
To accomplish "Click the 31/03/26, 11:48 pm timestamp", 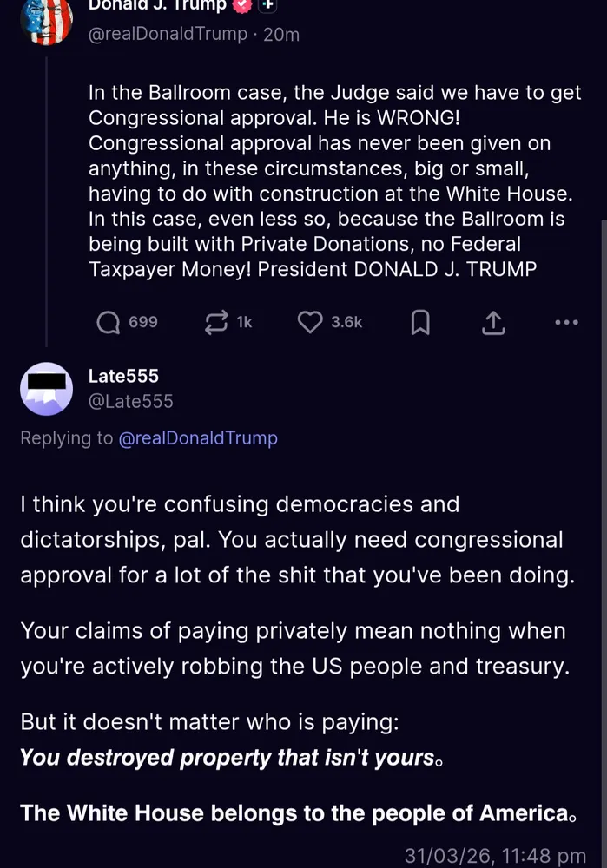I will tap(495, 857).
